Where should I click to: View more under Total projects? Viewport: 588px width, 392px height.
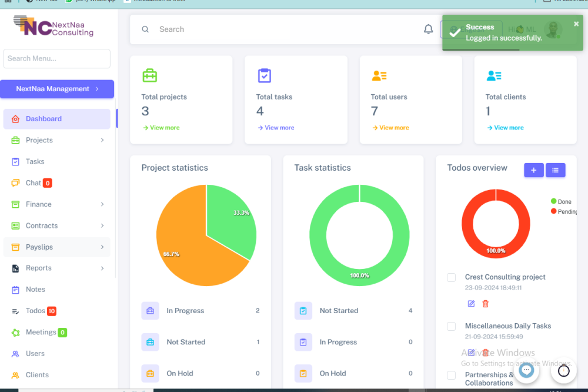click(x=161, y=128)
